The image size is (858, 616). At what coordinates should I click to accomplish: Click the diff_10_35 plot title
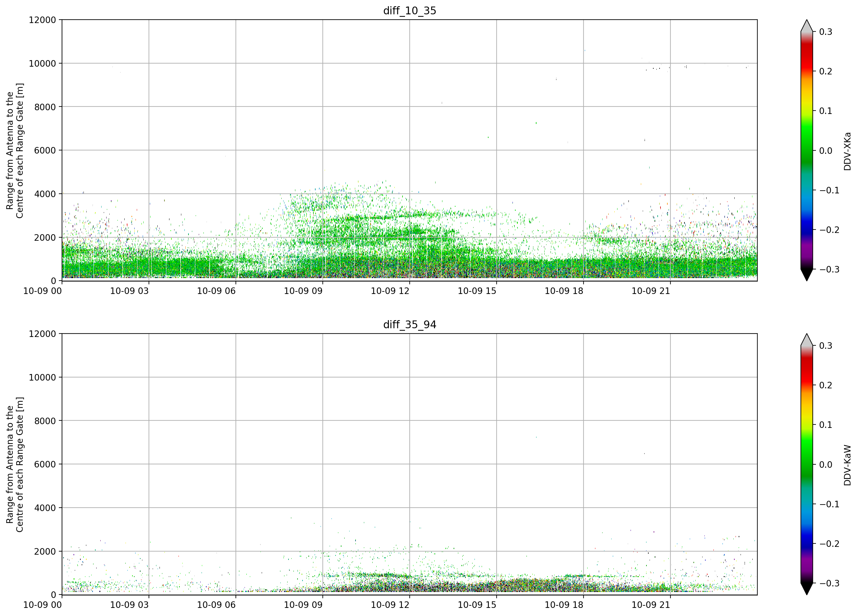pyautogui.click(x=410, y=11)
